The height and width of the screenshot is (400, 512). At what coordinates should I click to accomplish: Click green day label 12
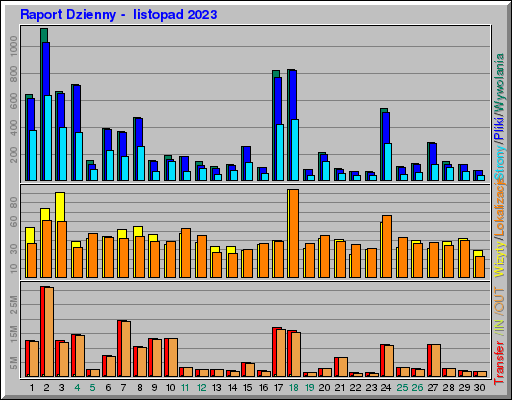[201, 388]
